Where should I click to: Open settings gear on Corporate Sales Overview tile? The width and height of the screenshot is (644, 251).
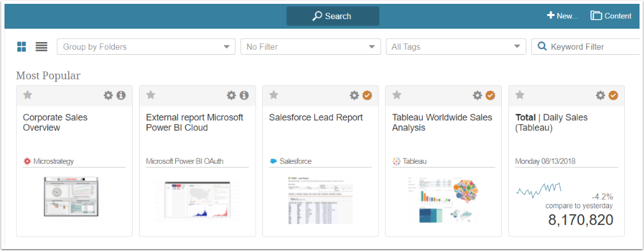(108, 95)
